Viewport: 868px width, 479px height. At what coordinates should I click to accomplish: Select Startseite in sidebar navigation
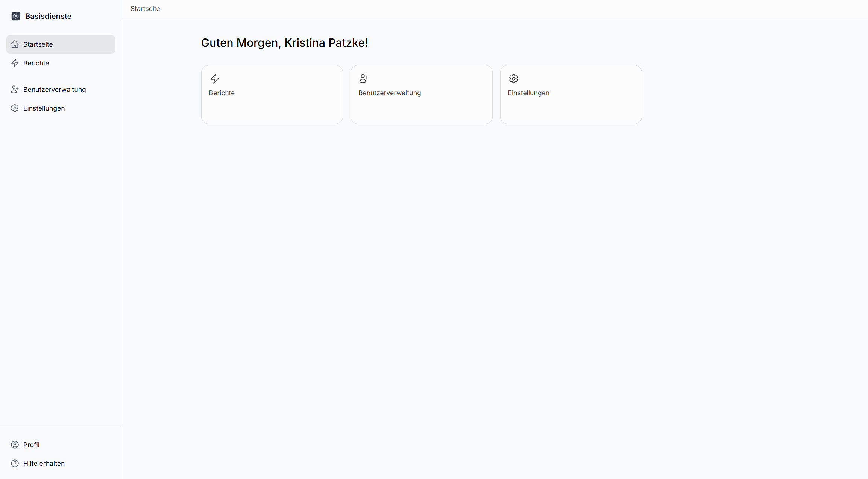click(38, 44)
